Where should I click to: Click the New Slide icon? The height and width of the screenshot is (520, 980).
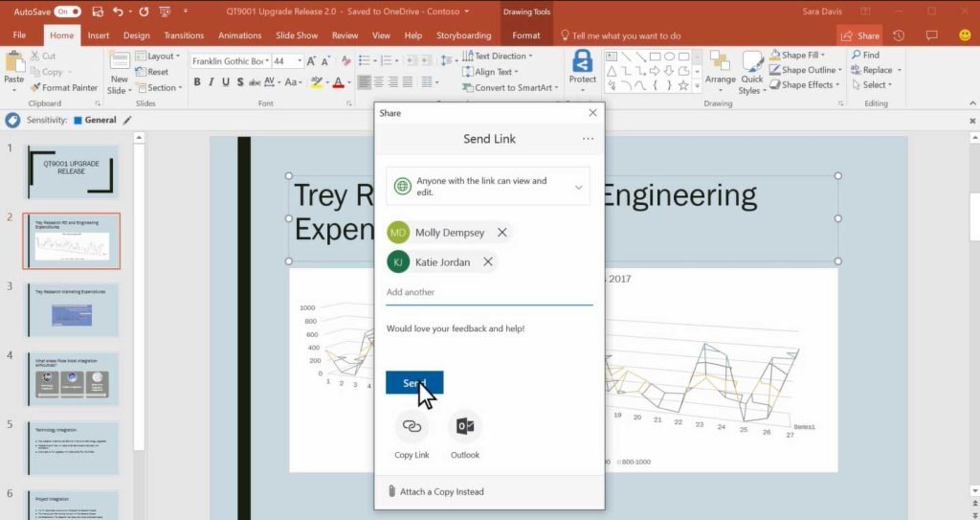pyautogui.click(x=119, y=61)
